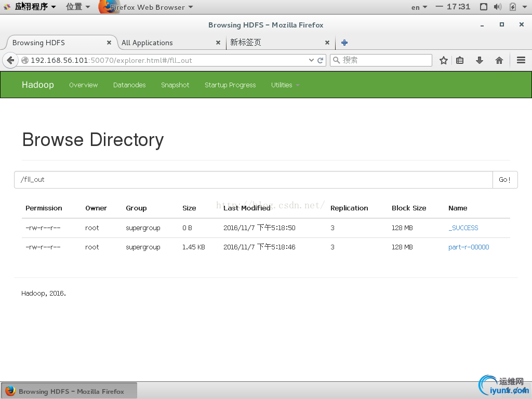Bookmark this page with the star icon
The width and height of the screenshot is (532, 399).
[444, 60]
